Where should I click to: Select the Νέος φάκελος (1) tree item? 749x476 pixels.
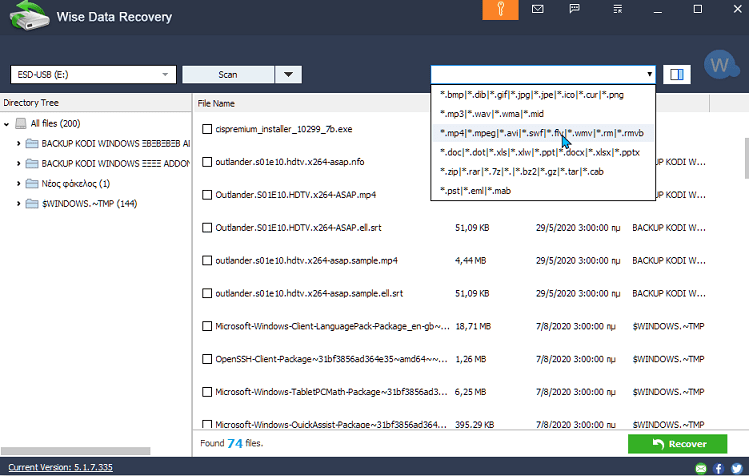point(75,184)
